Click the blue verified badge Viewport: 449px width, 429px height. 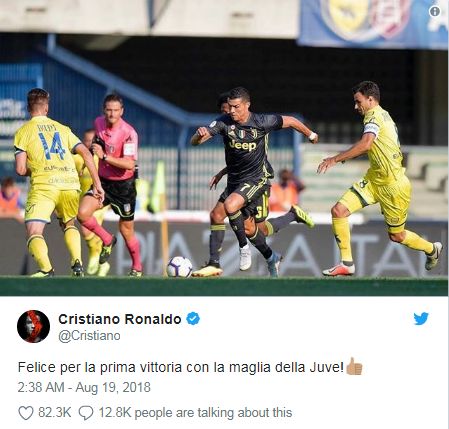(193, 319)
